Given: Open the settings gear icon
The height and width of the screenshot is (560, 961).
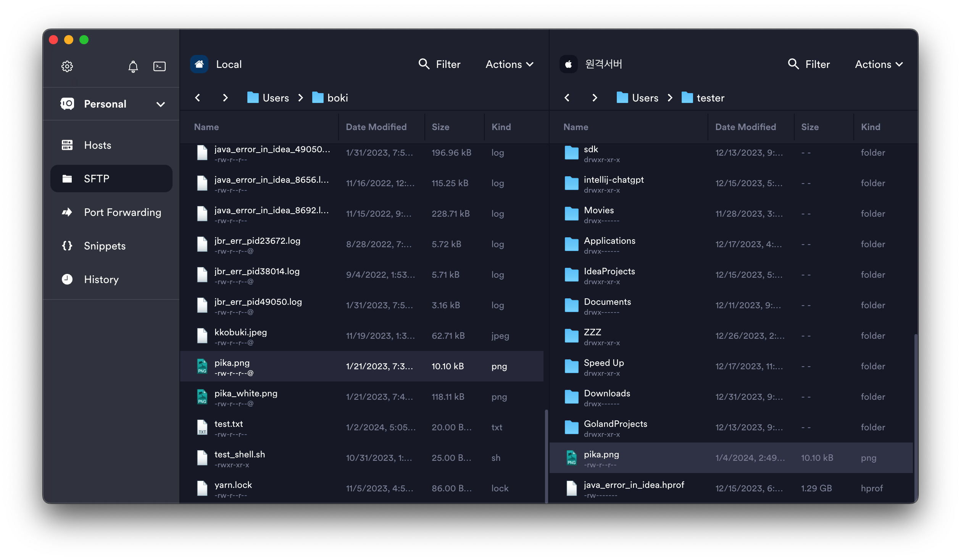Looking at the screenshot, I should click(x=67, y=66).
